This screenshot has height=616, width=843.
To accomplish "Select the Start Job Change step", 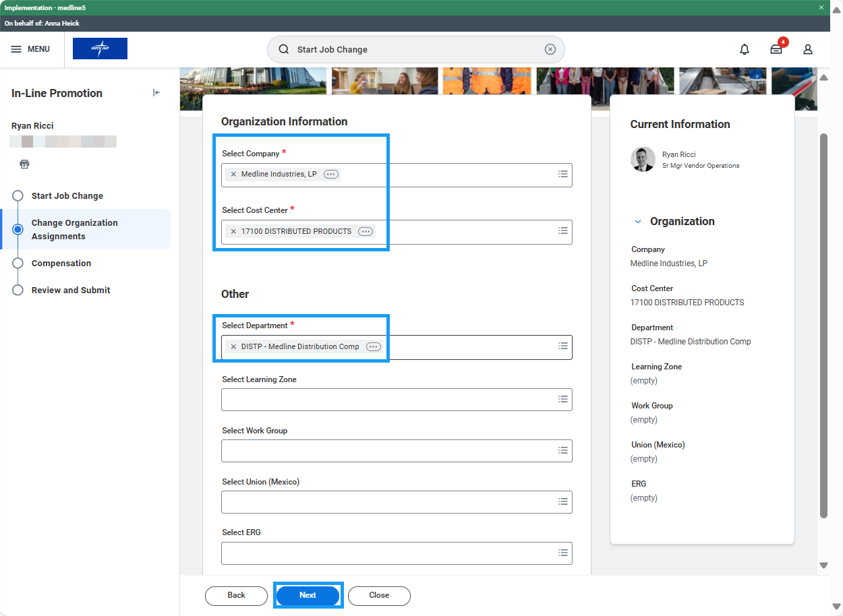I will point(67,195).
